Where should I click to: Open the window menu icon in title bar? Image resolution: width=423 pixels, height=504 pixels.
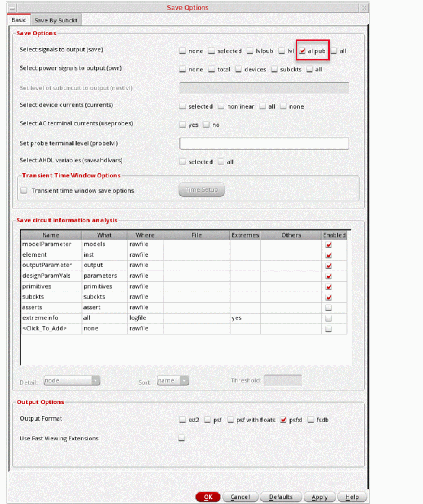pos(12,8)
